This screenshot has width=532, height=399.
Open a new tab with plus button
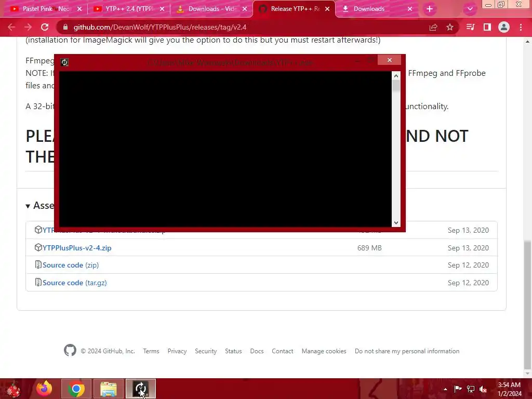tap(430, 9)
